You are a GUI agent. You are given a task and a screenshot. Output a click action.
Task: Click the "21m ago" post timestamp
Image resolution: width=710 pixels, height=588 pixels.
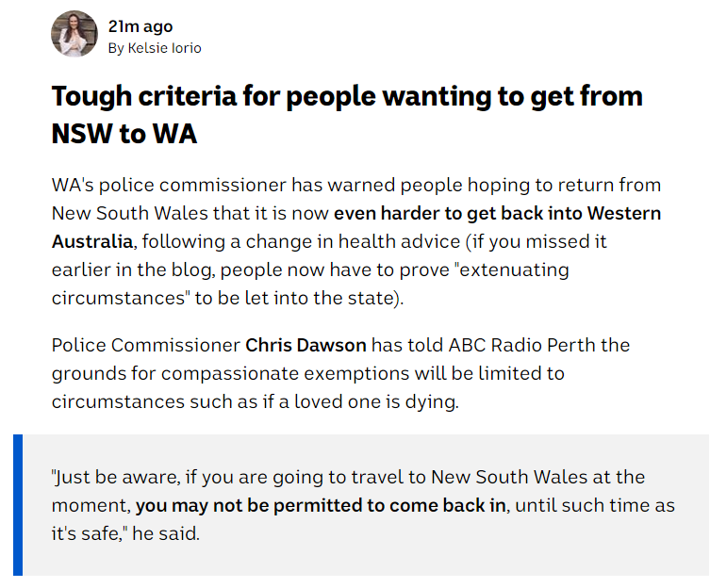pos(140,26)
